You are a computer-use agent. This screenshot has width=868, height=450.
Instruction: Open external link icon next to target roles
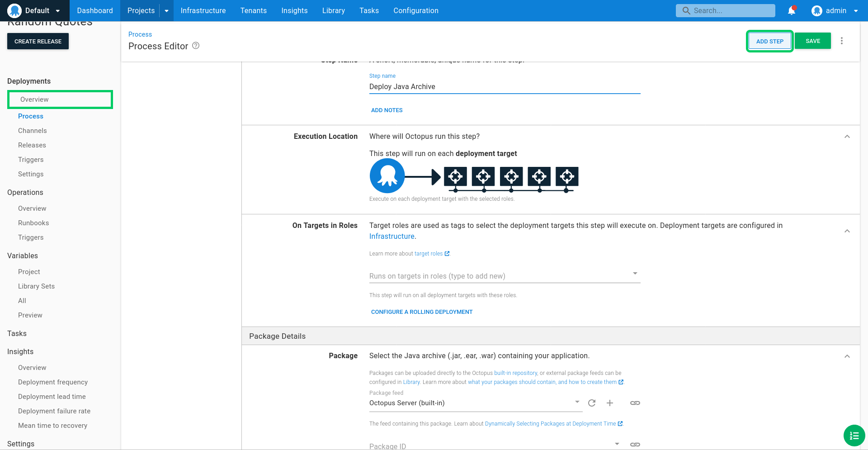[447, 254]
